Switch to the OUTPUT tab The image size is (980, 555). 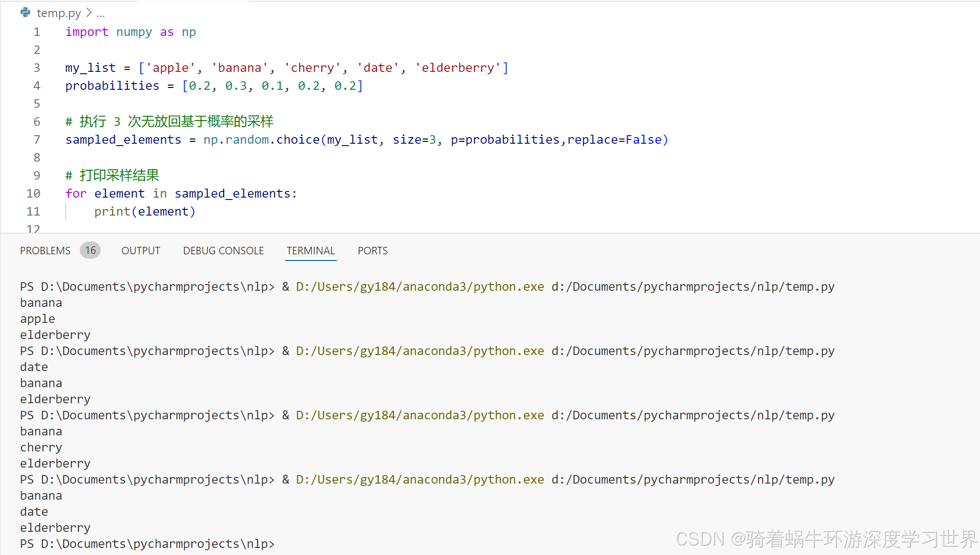coord(141,251)
